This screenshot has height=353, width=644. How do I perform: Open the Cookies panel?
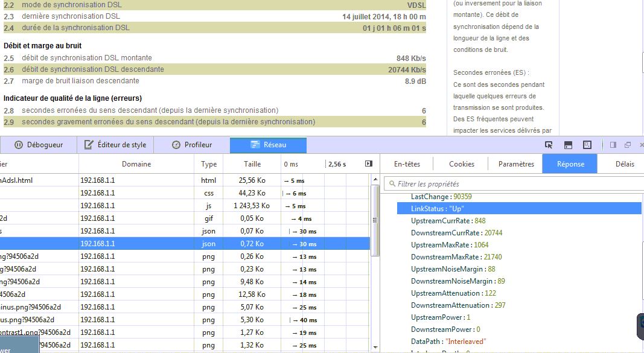point(462,164)
